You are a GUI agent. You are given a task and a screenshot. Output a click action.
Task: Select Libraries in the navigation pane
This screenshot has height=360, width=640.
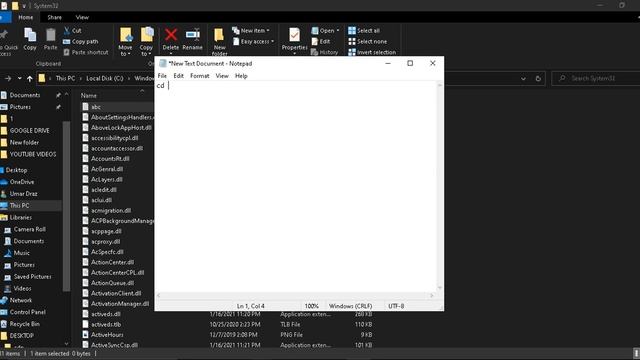tap(20, 218)
